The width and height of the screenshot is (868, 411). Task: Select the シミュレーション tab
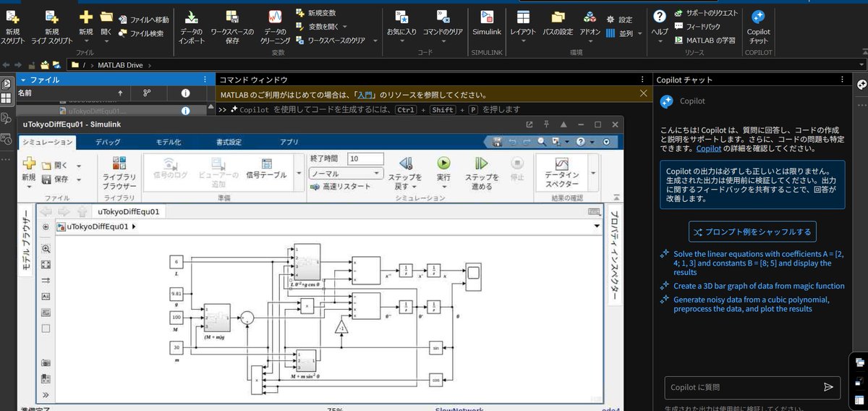pyautogui.click(x=46, y=143)
